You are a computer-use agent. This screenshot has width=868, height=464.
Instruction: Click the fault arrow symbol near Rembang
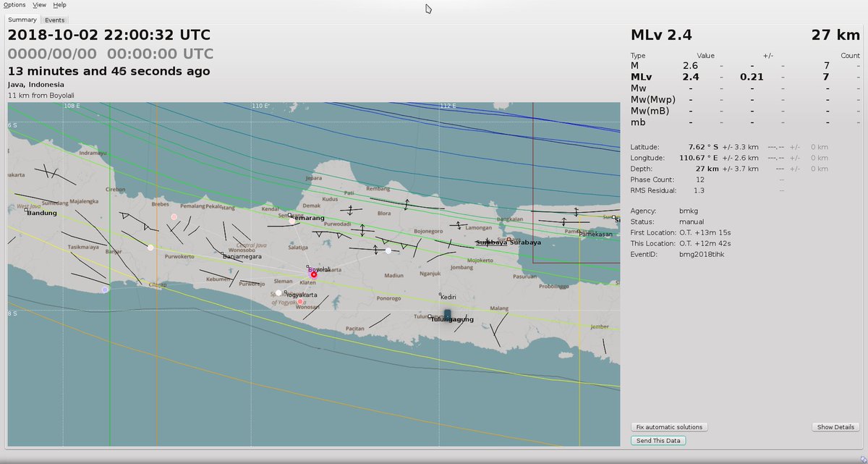click(407, 205)
